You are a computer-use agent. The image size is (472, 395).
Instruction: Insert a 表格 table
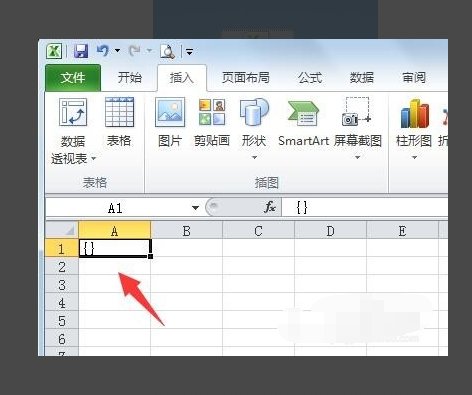119,122
